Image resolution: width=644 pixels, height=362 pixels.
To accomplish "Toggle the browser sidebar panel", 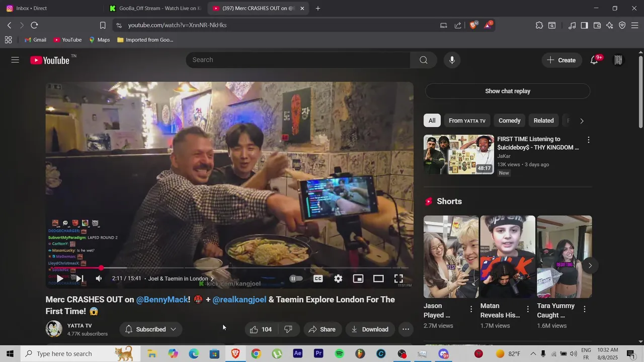I will (584, 25).
